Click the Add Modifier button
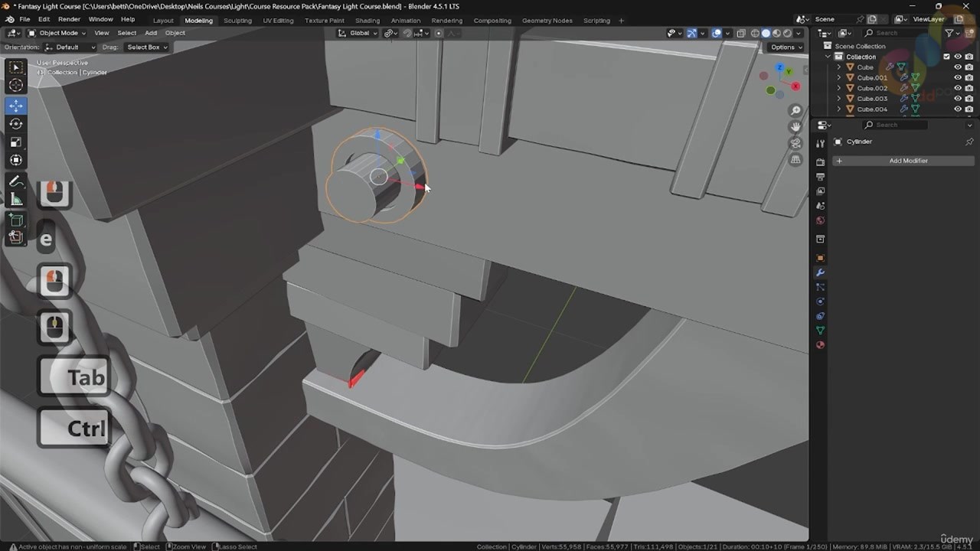 point(903,161)
